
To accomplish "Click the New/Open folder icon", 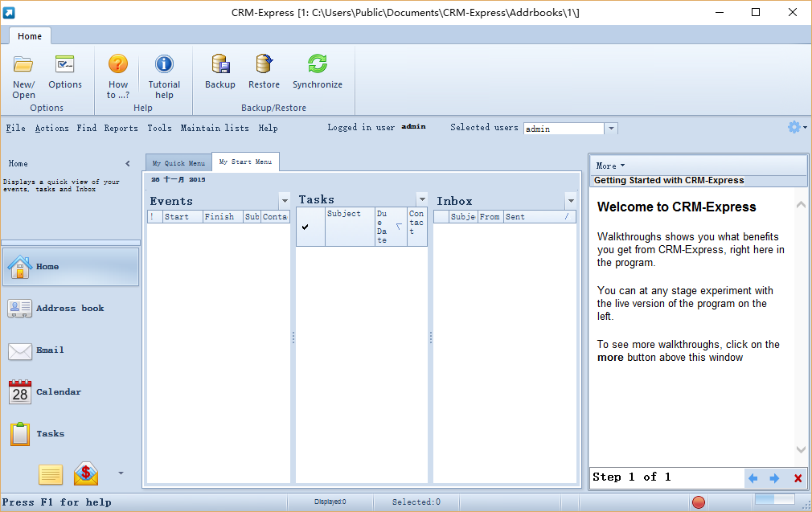I will (x=23, y=66).
